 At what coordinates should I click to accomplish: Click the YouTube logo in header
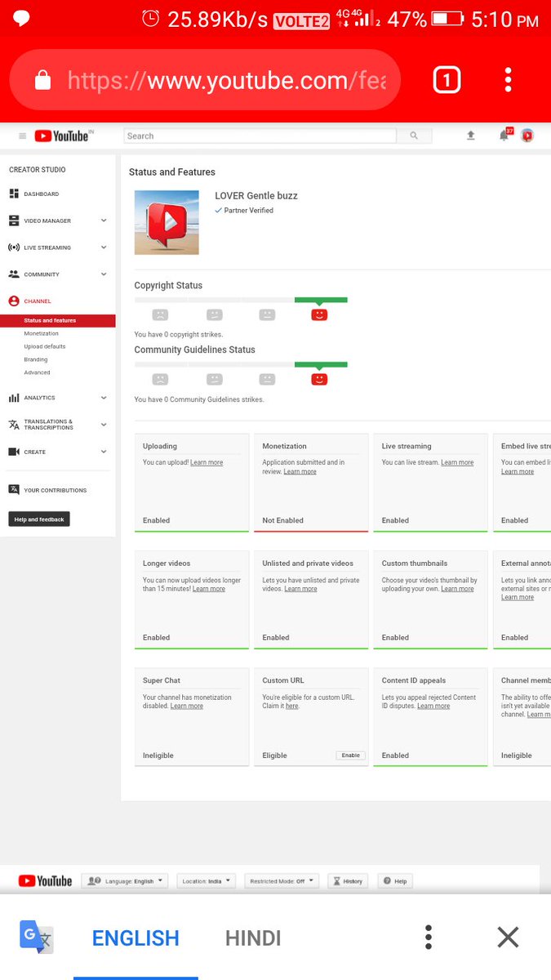(61, 136)
